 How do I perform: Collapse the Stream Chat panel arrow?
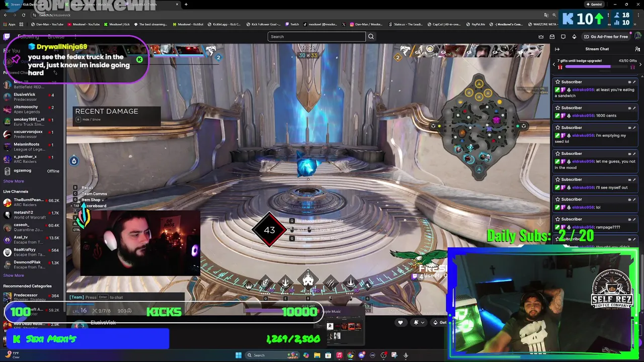[x=557, y=49]
